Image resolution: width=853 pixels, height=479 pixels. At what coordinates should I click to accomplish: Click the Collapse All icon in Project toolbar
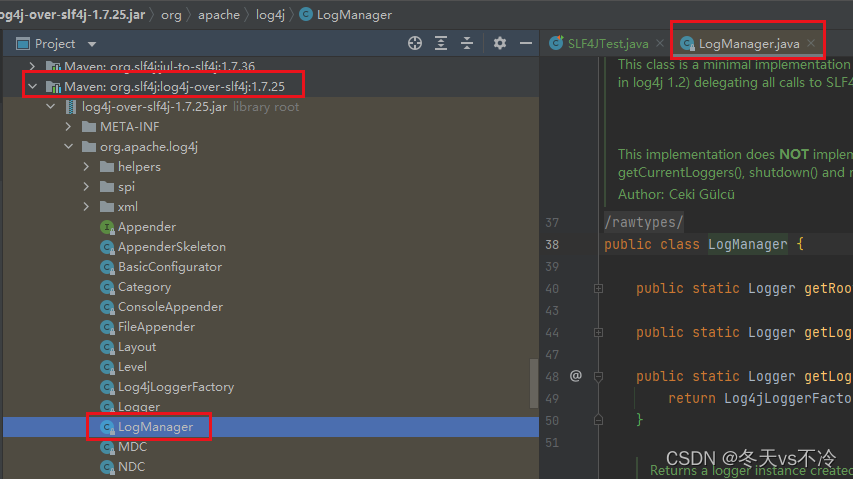coord(467,43)
